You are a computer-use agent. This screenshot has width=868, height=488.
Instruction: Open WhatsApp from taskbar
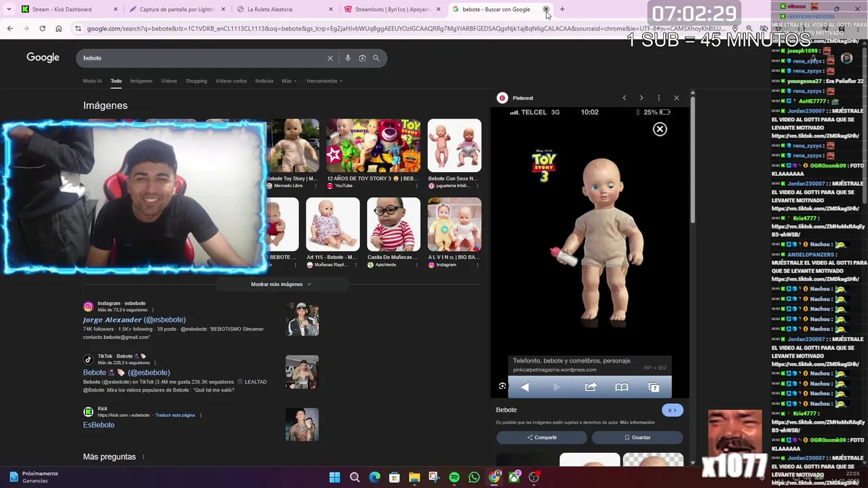pos(474,477)
